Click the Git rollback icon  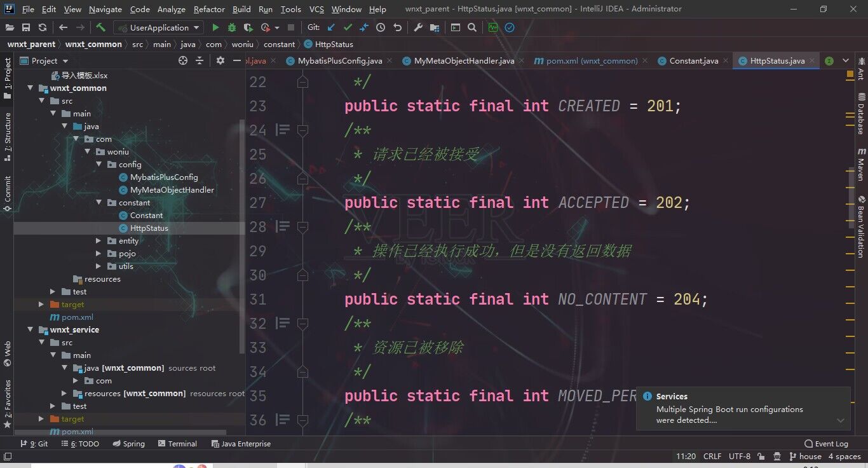[397, 27]
